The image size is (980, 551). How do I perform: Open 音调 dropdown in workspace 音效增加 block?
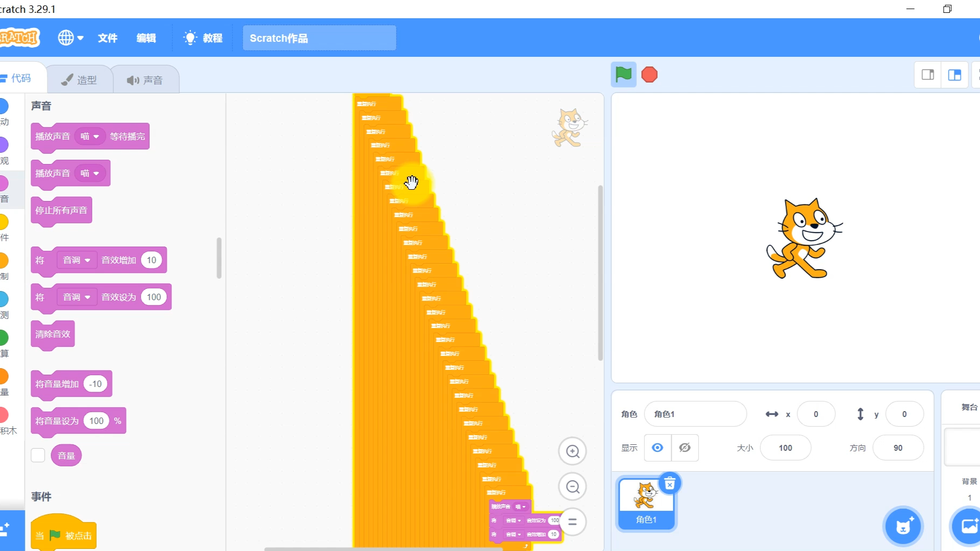coord(514,534)
